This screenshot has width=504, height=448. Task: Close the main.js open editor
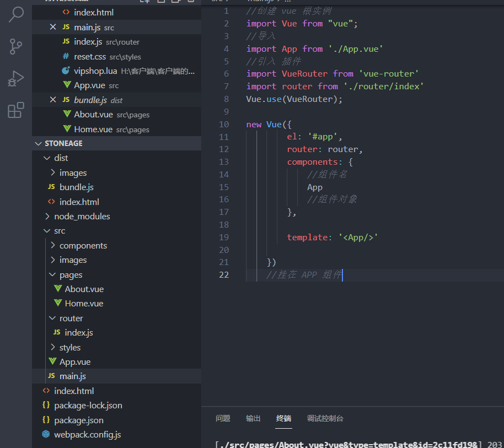point(53,27)
